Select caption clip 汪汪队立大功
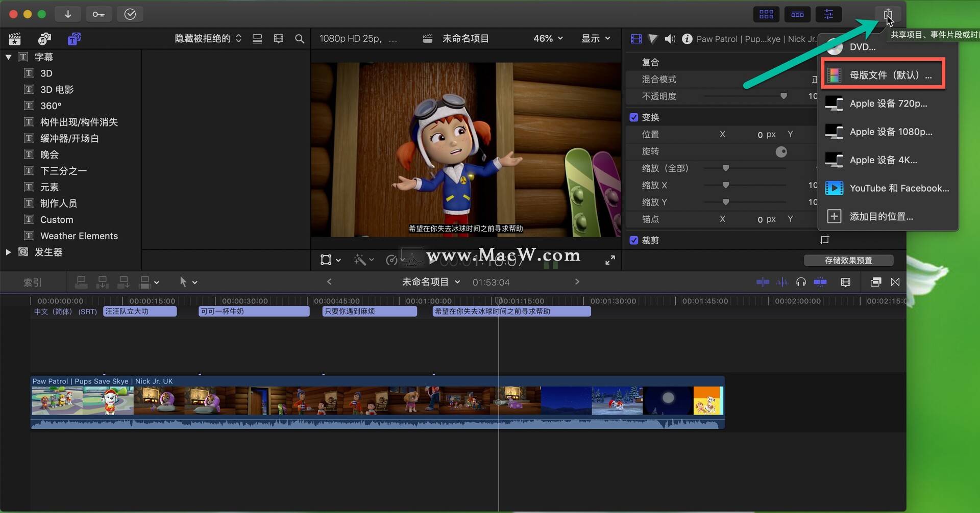 click(140, 311)
